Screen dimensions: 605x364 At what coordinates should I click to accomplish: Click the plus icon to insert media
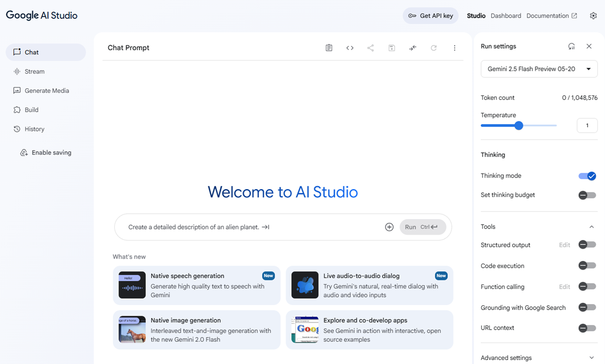tap(389, 227)
